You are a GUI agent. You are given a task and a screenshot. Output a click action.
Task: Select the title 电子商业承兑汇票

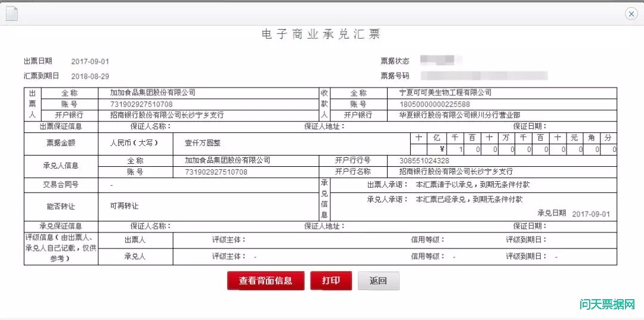tap(321, 35)
